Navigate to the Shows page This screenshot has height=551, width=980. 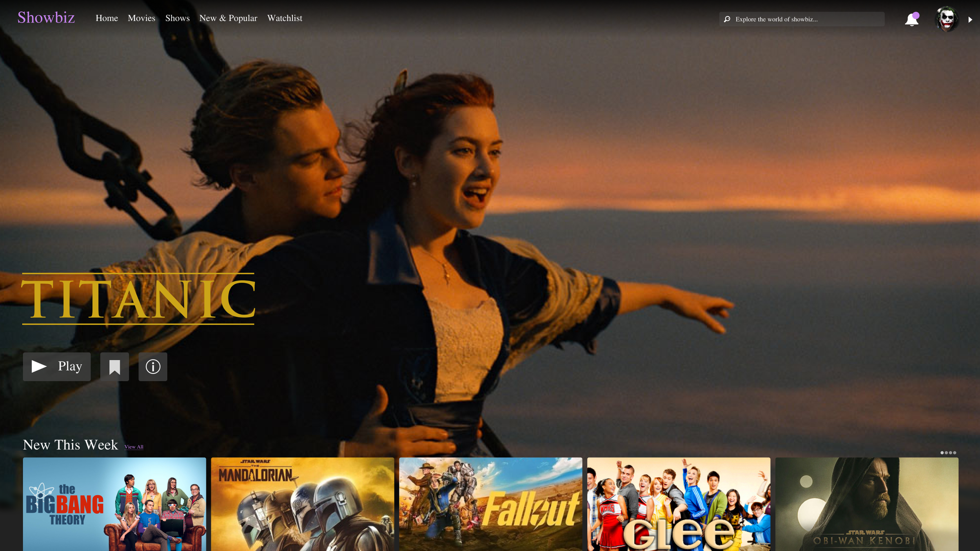point(177,18)
